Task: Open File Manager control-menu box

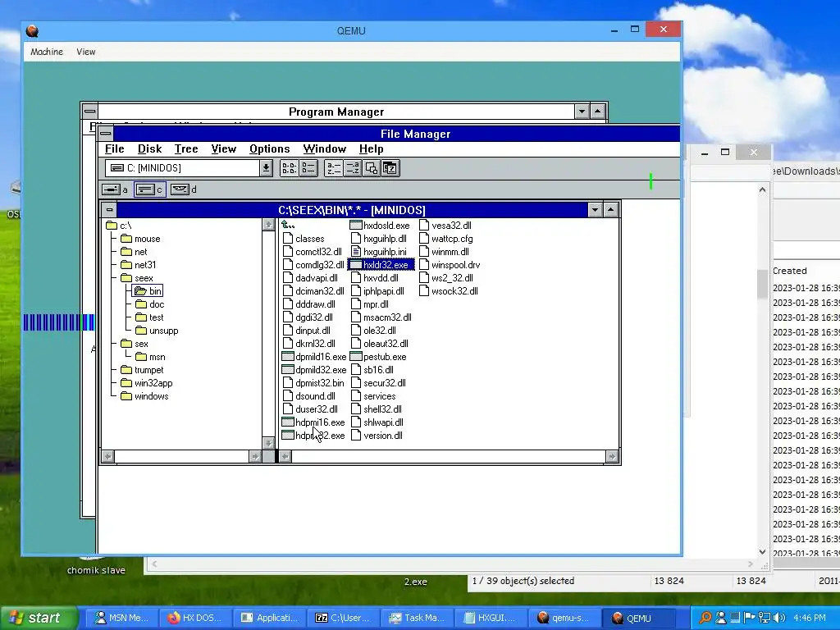Action: [x=106, y=134]
